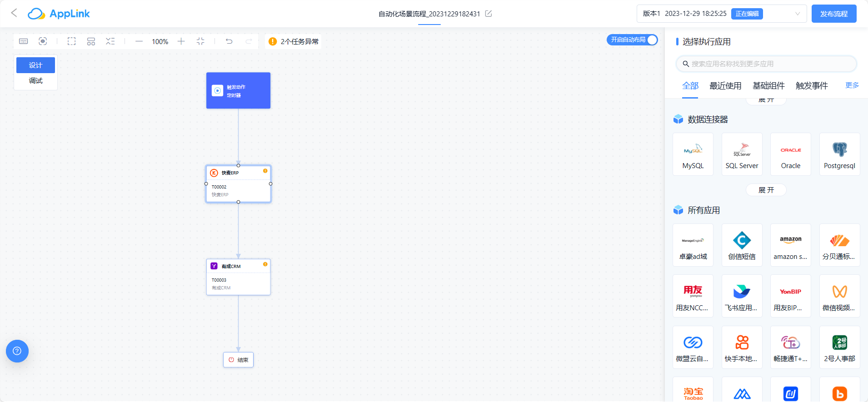Viewport: 868px width, 402px height.
Task: Select the Taobao app
Action: (x=693, y=390)
